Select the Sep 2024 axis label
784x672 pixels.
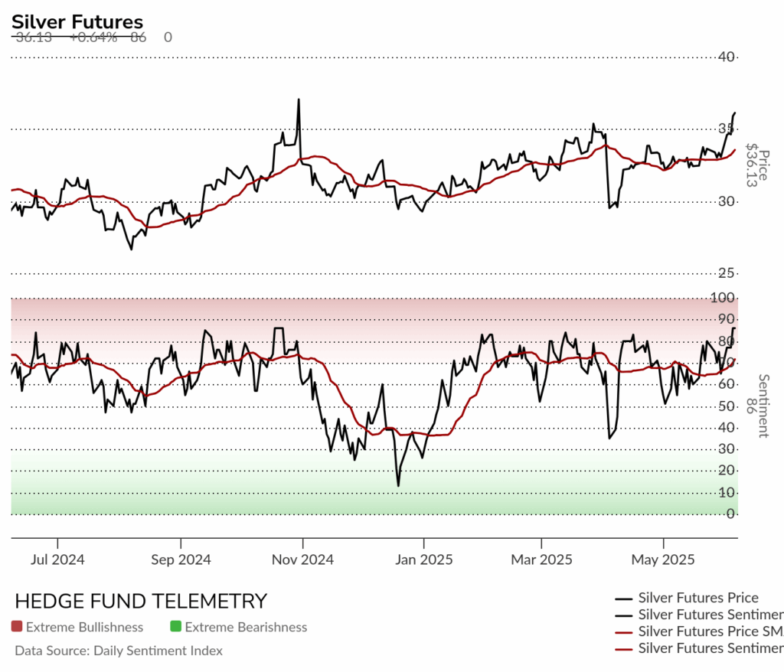[181, 559]
